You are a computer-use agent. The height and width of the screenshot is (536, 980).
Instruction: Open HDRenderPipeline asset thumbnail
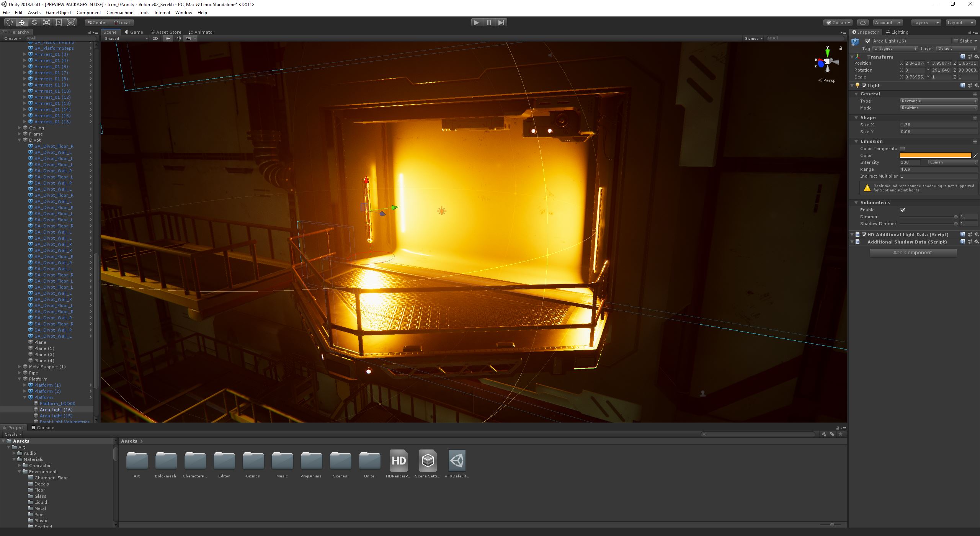(399, 461)
